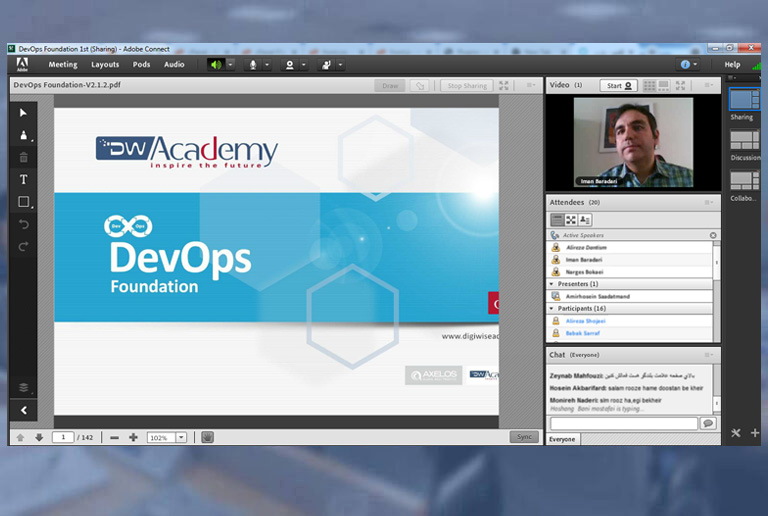Switch video pod to filmstrip view
Screen dimensions: 768x516
[x=663, y=86]
